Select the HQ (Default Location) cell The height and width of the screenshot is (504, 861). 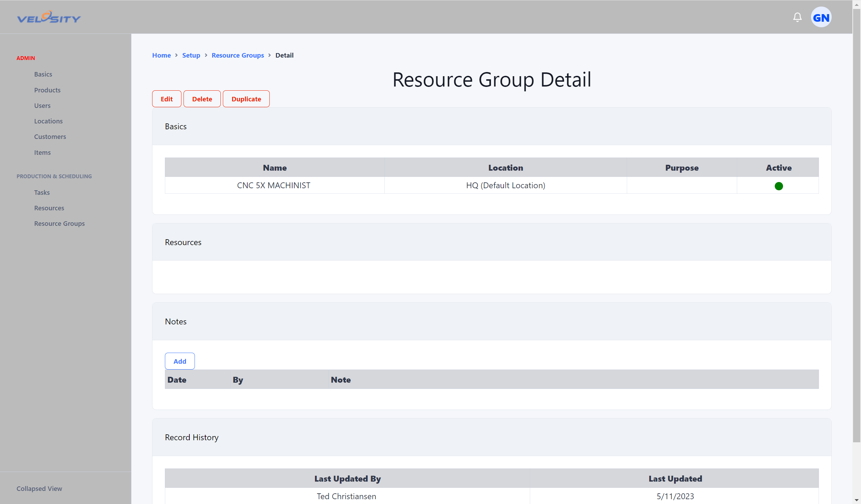505,185
